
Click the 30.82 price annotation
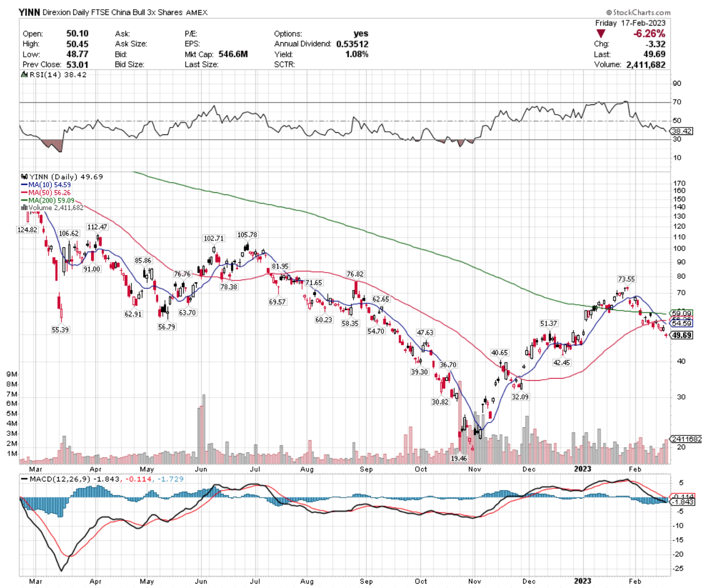coord(440,402)
